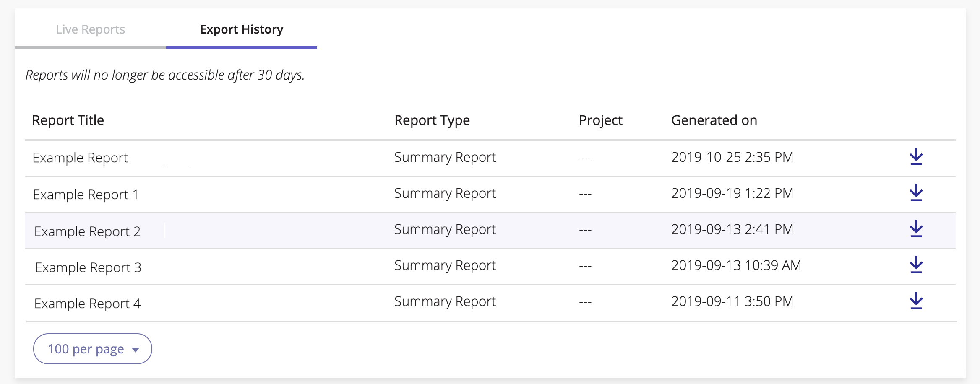The height and width of the screenshot is (384, 980).
Task: Click the 2019-09-13 2:41 PM date
Action: 732,229
